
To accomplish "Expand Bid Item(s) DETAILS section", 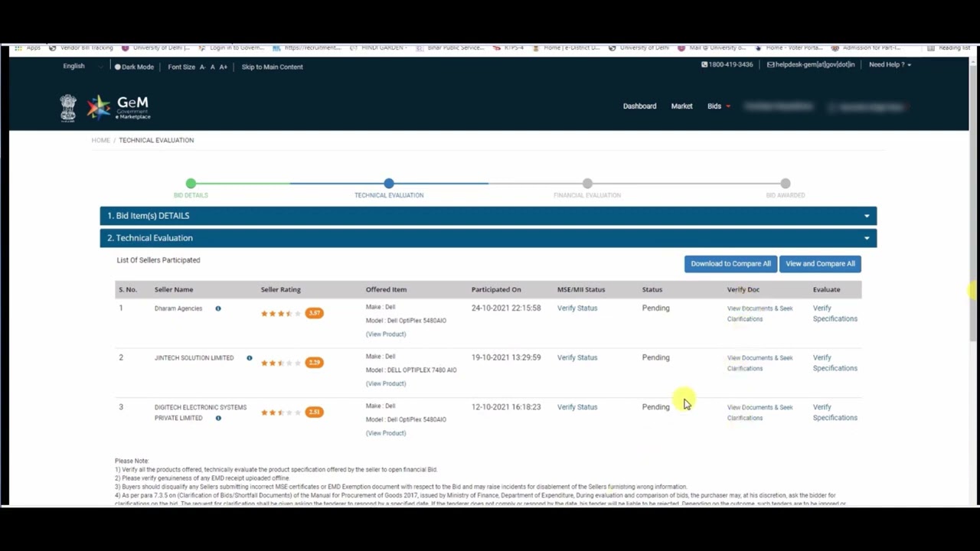I will [488, 216].
